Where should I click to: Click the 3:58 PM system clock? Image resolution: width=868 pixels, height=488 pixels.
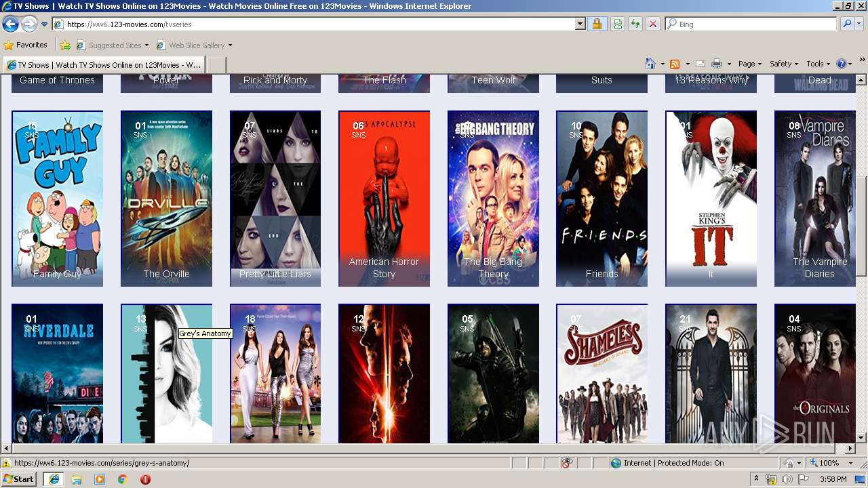pyautogui.click(x=833, y=479)
